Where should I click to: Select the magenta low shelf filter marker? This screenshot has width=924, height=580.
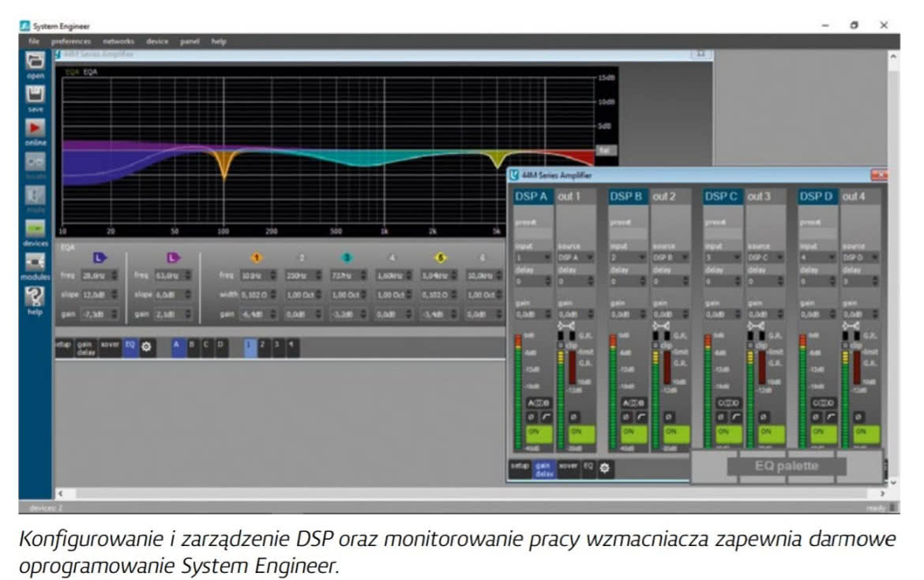tap(173, 257)
